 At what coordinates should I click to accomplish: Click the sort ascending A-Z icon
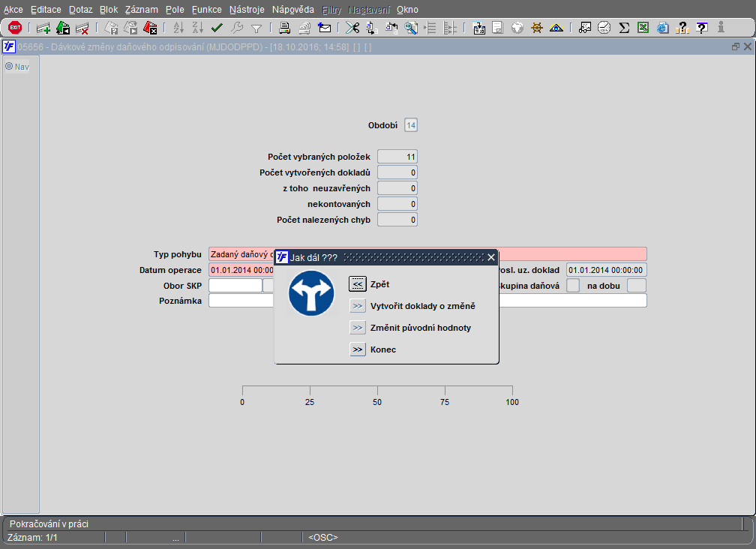coord(178,28)
